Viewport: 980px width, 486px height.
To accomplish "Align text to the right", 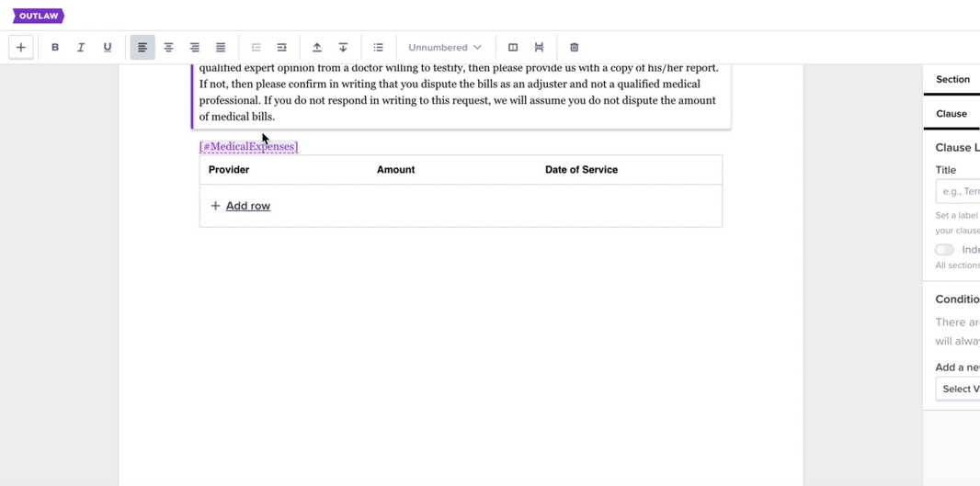I will pos(195,48).
